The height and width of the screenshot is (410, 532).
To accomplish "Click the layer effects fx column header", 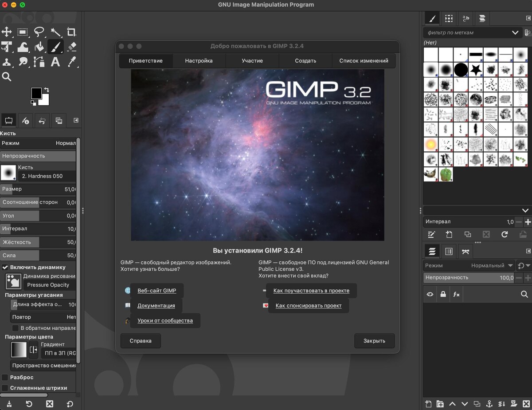I will point(456,294).
